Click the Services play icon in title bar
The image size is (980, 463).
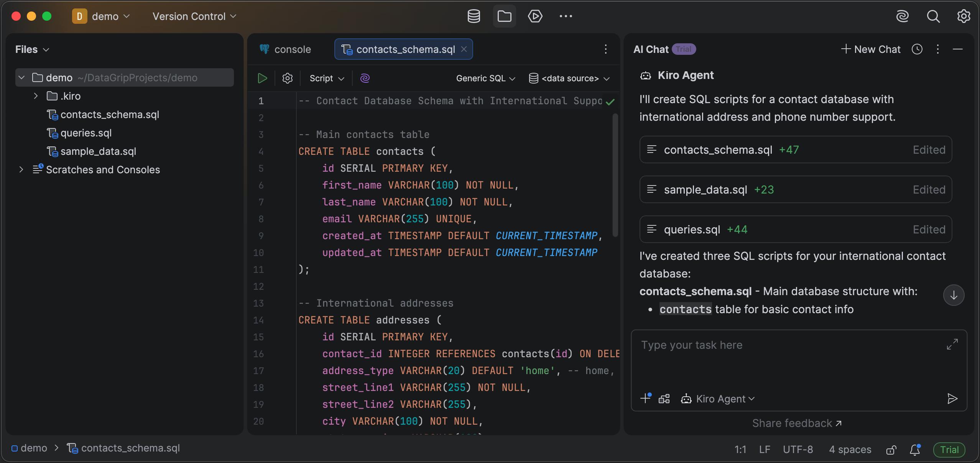click(535, 16)
